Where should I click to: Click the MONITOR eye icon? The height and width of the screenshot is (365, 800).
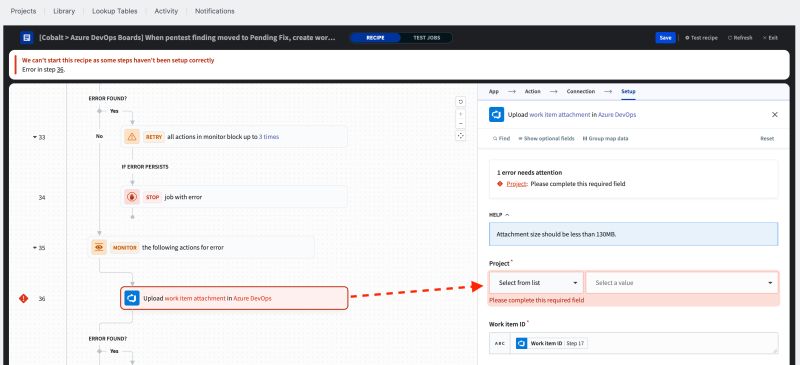pyautogui.click(x=99, y=247)
